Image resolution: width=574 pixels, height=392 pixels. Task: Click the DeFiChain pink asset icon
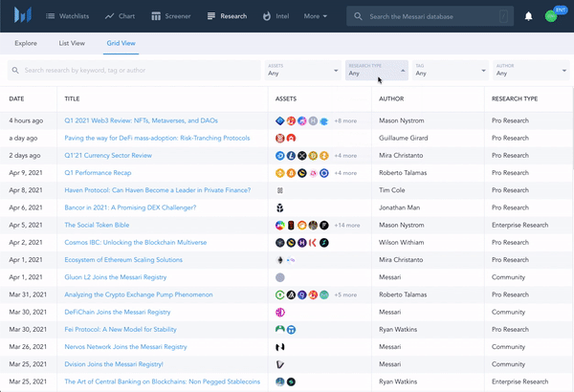(280, 313)
